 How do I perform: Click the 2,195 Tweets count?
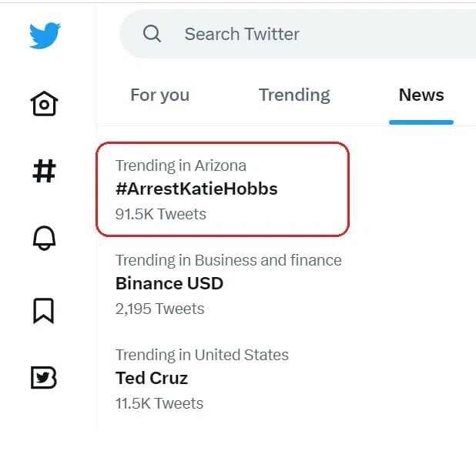pyautogui.click(x=159, y=309)
